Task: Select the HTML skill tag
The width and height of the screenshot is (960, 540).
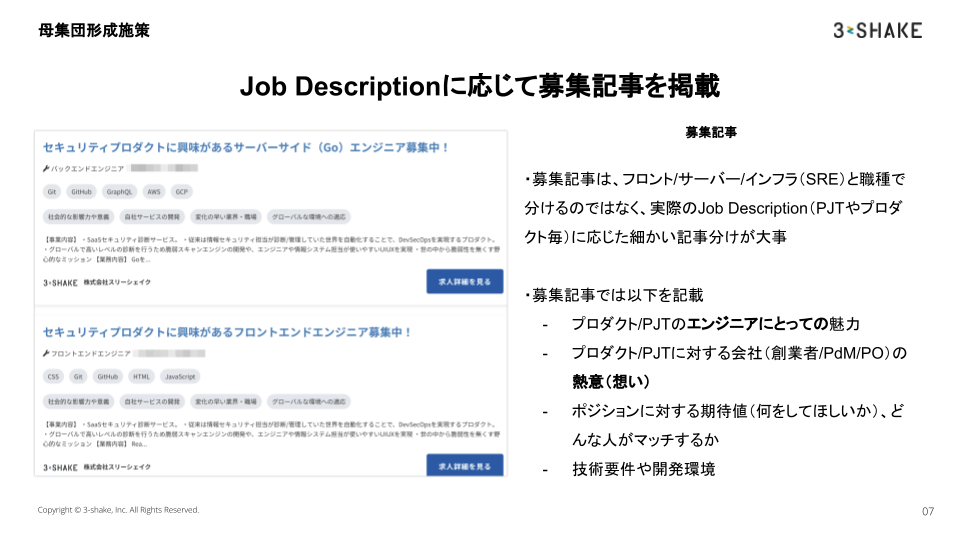Action: (x=141, y=377)
